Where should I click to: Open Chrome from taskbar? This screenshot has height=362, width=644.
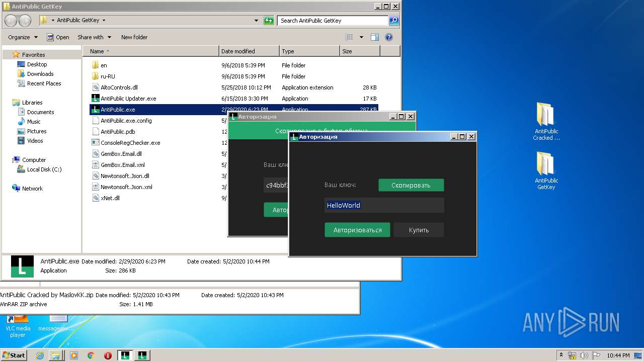pos(91,355)
